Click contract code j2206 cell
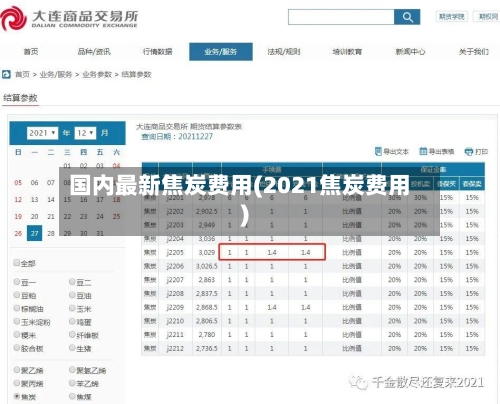Image resolution: width=500 pixels, height=404 pixels. [175, 266]
